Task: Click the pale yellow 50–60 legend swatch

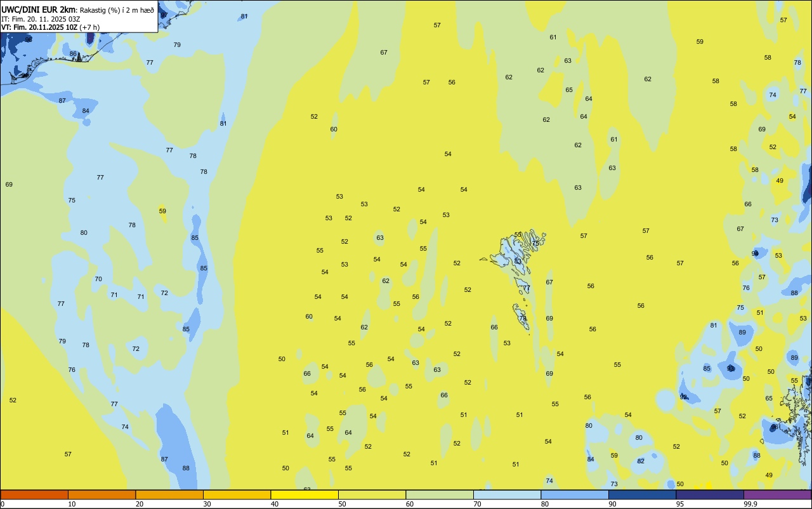Action: (372, 494)
